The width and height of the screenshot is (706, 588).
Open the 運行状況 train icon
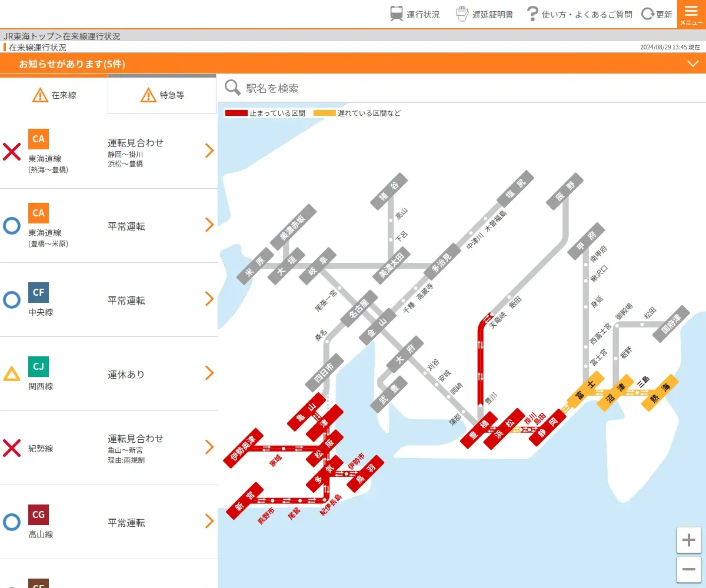[397, 14]
